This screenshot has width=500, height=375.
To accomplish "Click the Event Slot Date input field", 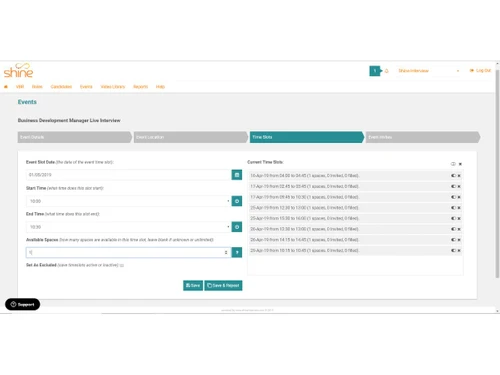I will [129, 175].
